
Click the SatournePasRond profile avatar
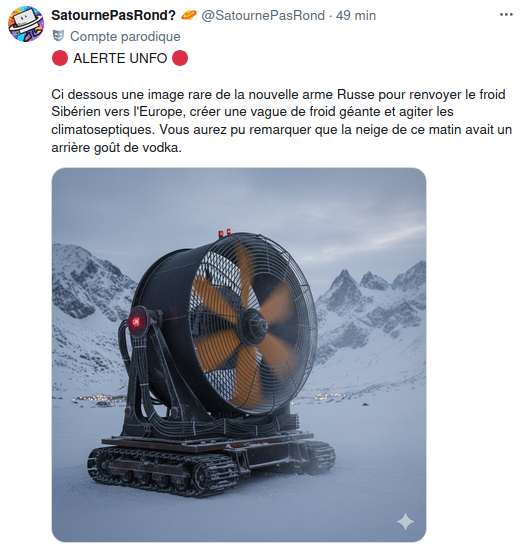(26, 24)
